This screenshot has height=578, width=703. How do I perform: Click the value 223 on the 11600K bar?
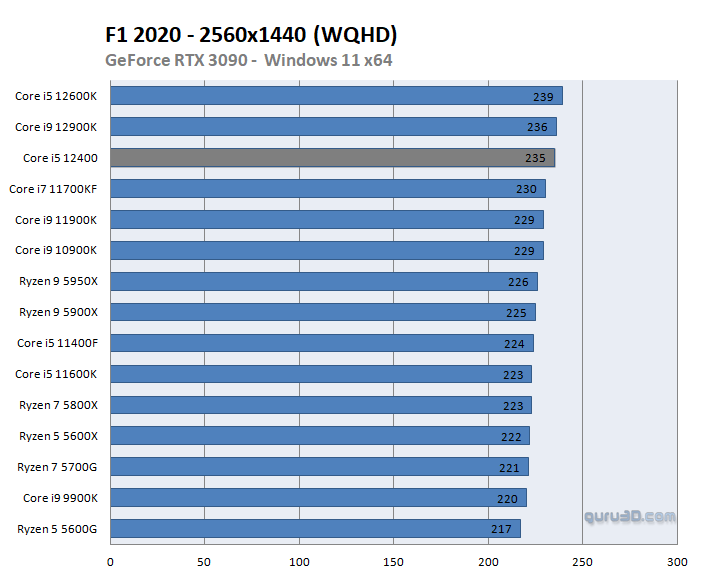513,375
